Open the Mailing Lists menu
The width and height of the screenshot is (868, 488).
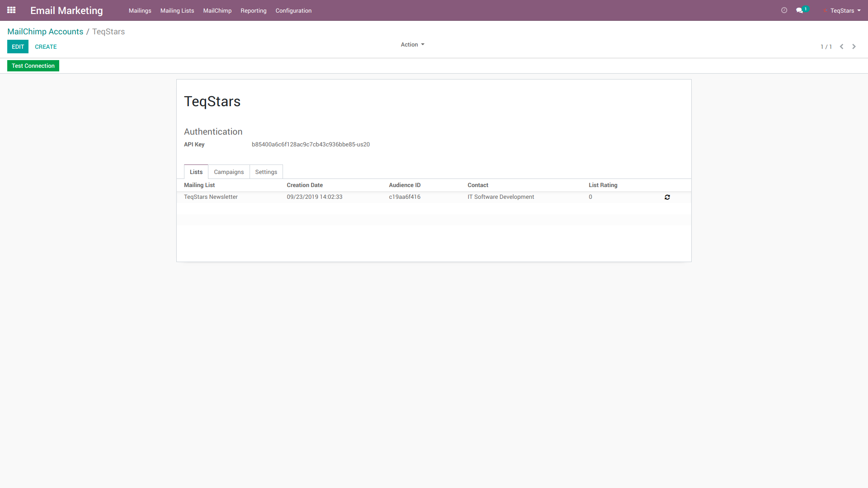pyautogui.click(x=177, y=10)
